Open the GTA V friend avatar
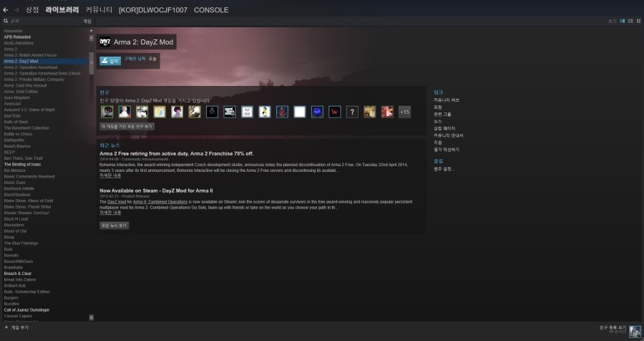644x341 pixels. click(x=230, y=112)
